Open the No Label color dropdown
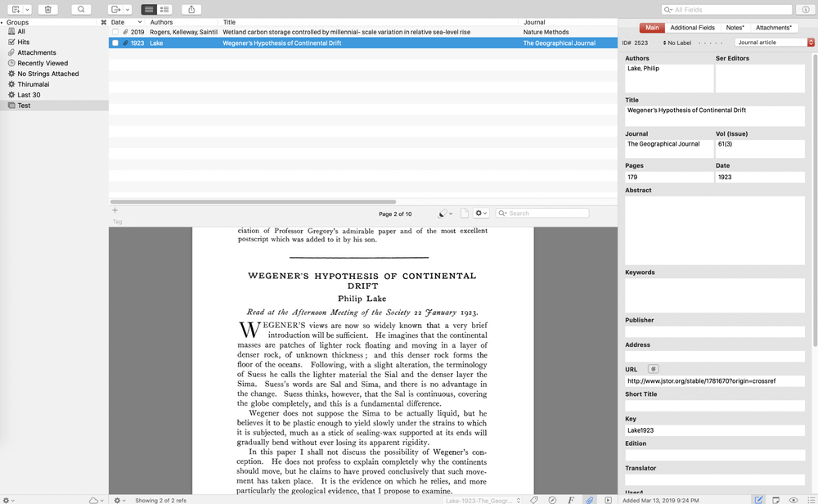818x504 pixels. (676, 43)
